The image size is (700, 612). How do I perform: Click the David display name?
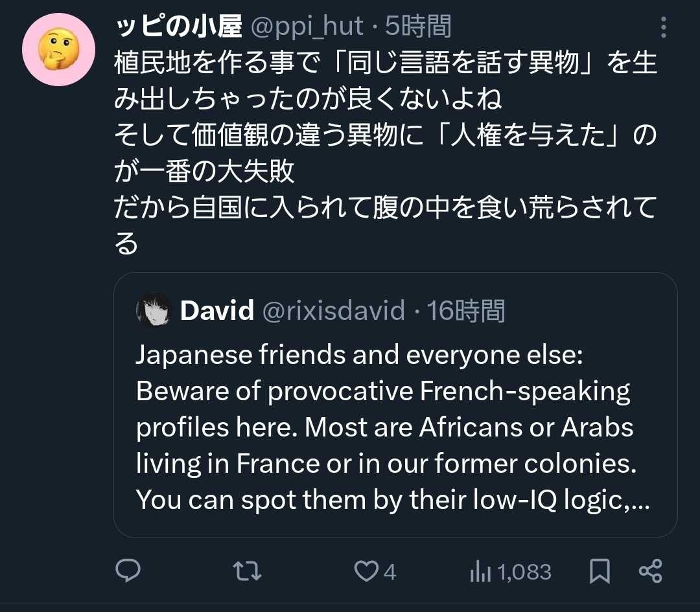pos(217,311)
